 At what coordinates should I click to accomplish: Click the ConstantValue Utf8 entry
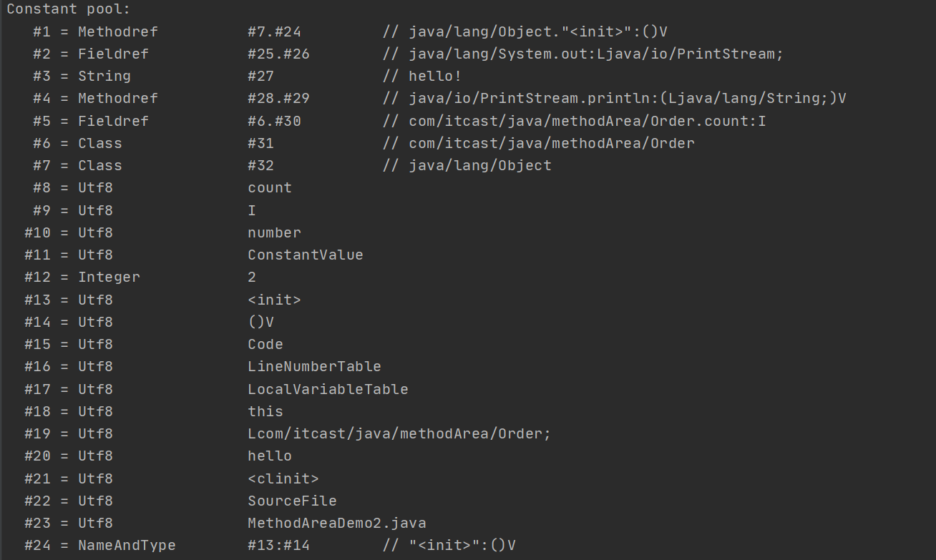click(306, 255)
